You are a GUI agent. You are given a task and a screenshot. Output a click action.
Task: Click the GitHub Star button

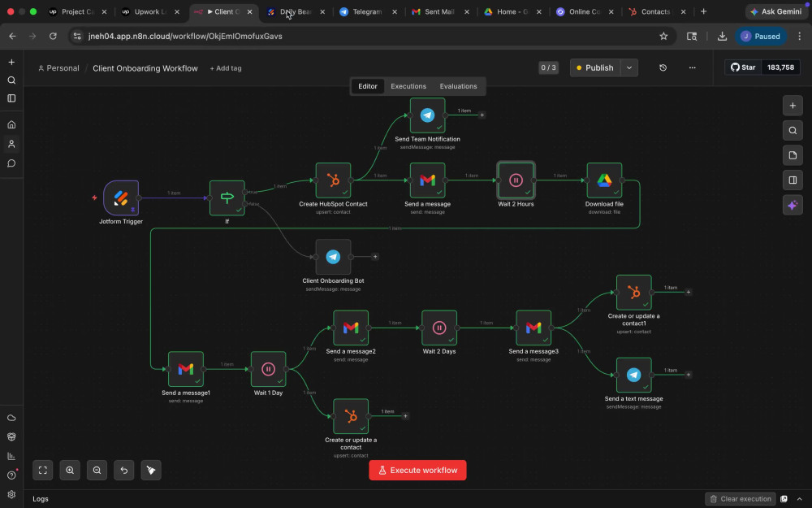[743, 67]
